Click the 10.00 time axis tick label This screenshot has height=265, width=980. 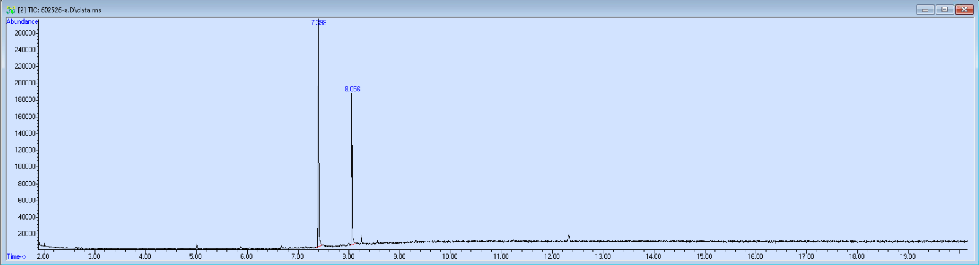pyautogui.click(x=450, y=256)
